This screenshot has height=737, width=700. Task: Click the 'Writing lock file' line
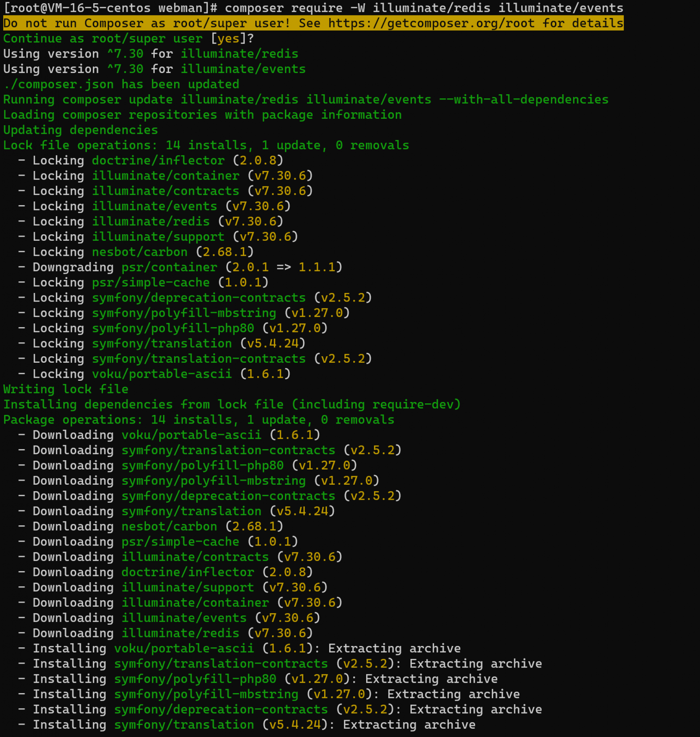coord(66,389)
